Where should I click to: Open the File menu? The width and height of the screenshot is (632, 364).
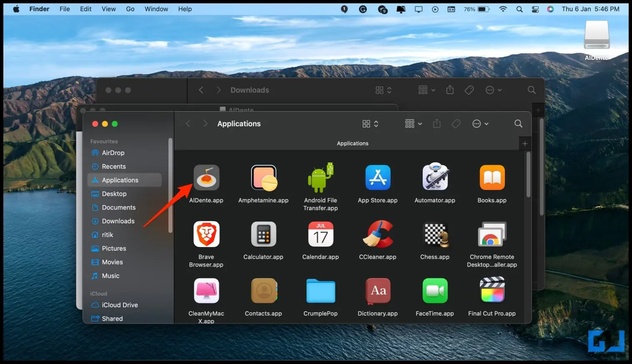[x=65, y=9]
